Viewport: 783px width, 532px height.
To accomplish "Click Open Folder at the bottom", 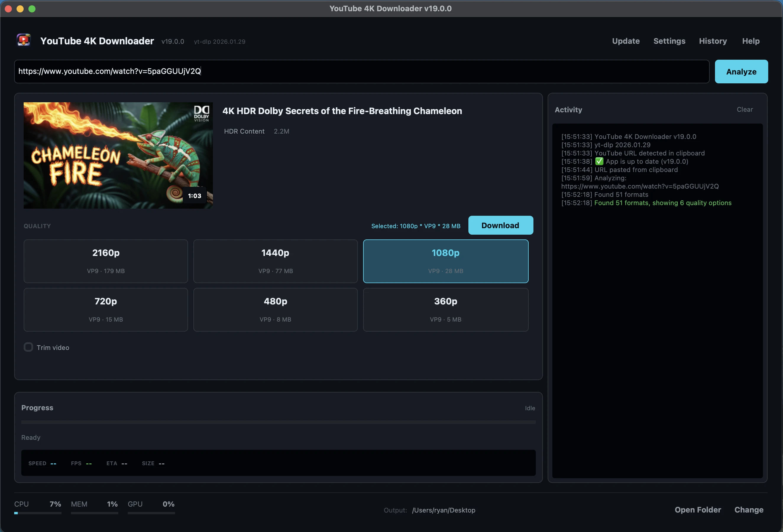I will pos(698,510).
